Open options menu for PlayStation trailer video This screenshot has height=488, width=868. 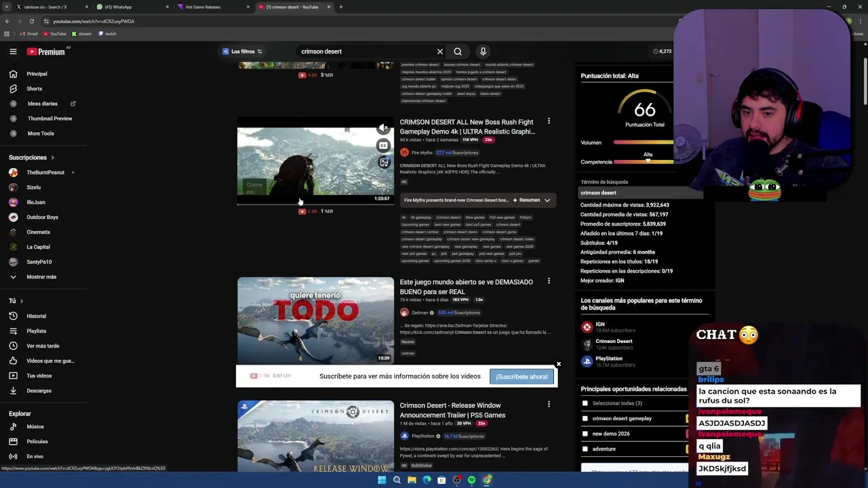pyautogui.click(x=549, y=405)
